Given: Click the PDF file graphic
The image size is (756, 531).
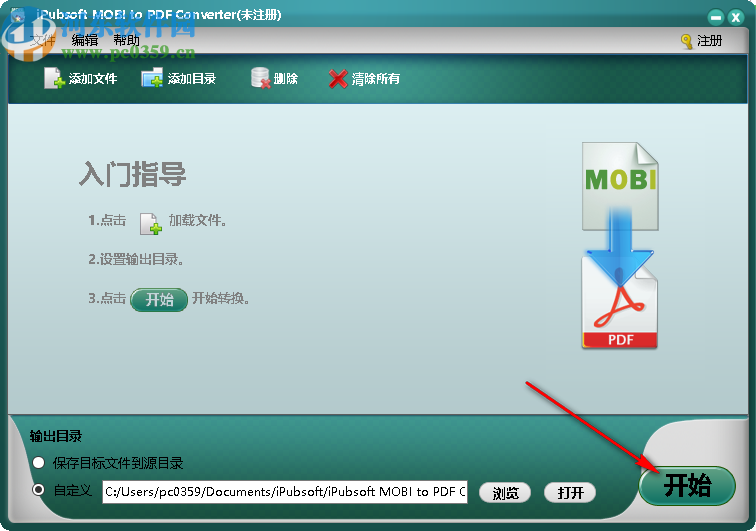Looking at the screenshot, I should (620, 301).
